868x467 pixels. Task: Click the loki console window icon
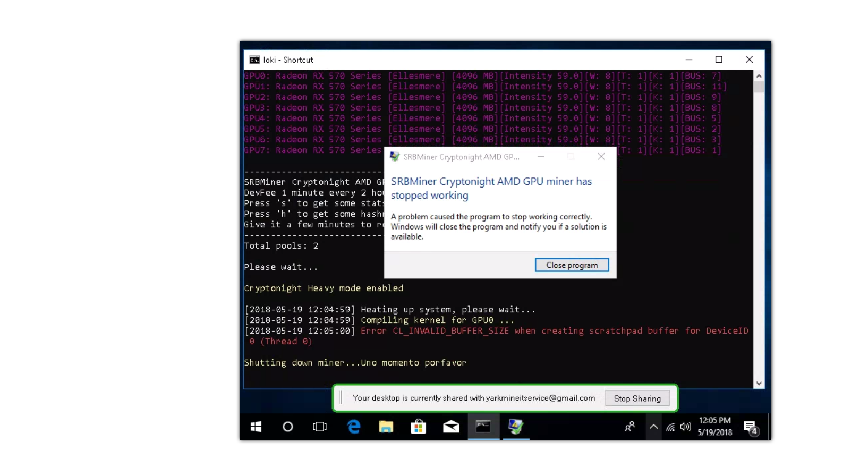click(x=254, y=60)
